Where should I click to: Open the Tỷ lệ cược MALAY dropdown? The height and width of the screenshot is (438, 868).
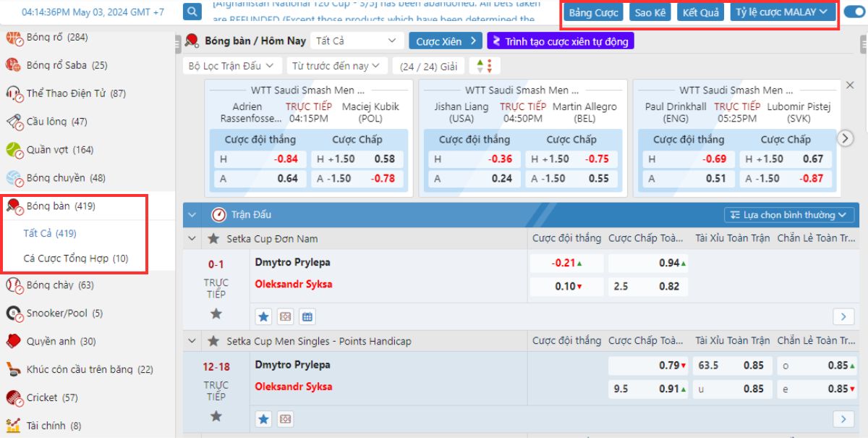click(782, 12)
